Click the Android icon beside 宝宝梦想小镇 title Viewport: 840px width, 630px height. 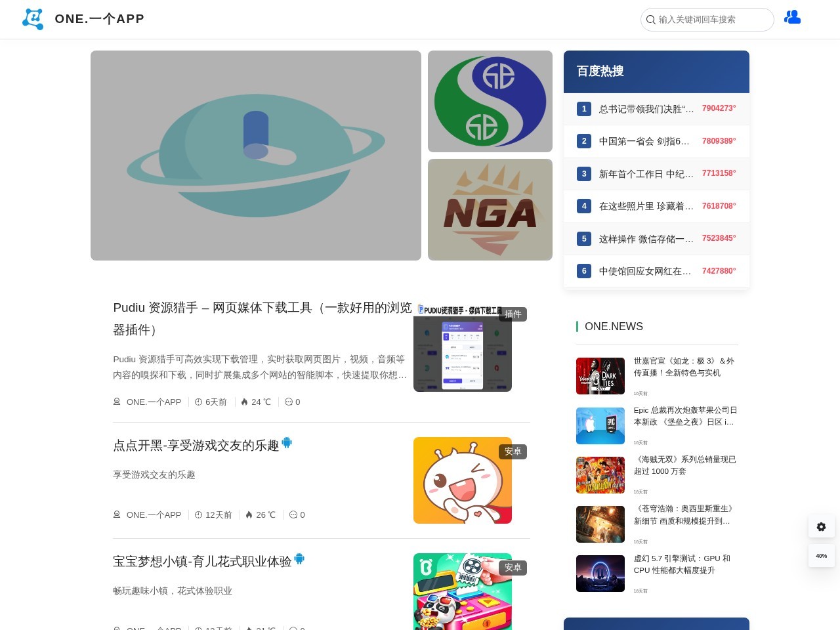tap(299, 559)
